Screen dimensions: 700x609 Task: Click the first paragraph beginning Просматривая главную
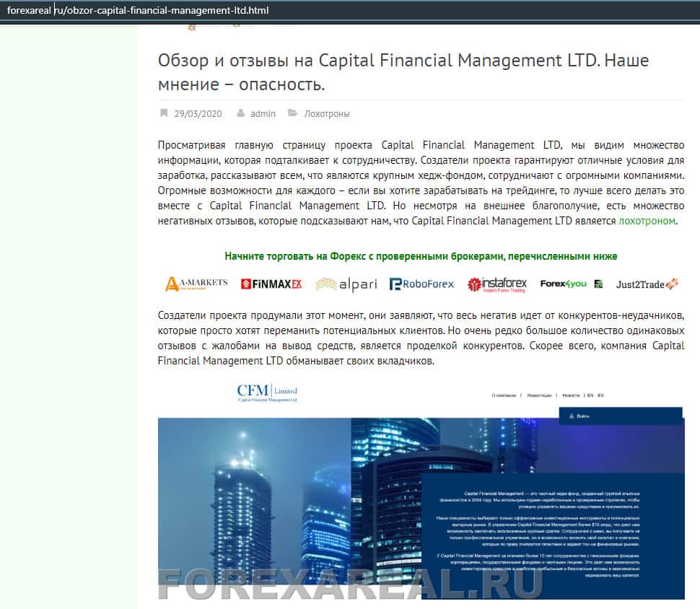click(x=421, y=183)
